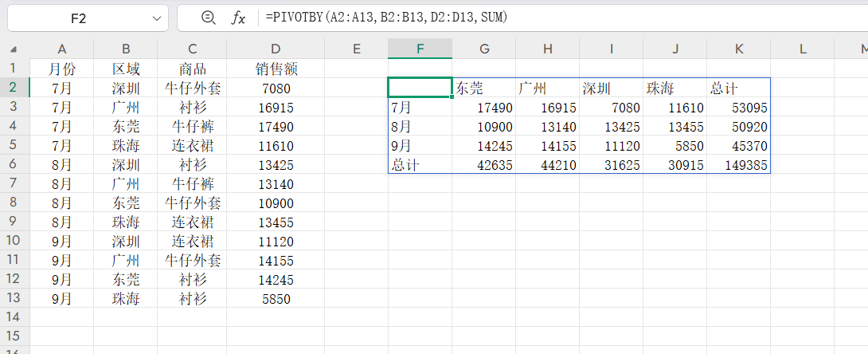The width and height of the screenshot is (868, 354).
Task: Select column D header
Action: click(276, 49)
